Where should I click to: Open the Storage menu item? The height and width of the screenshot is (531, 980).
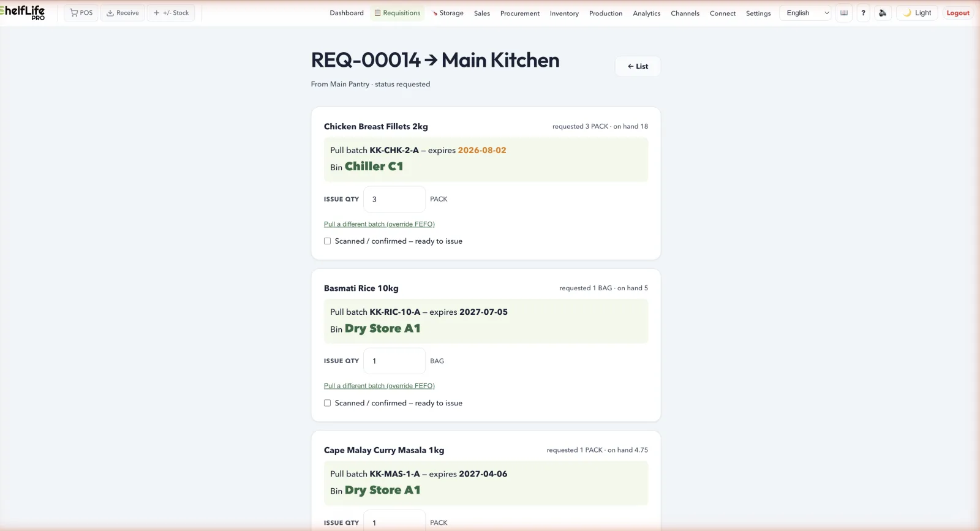click(448, 13)
